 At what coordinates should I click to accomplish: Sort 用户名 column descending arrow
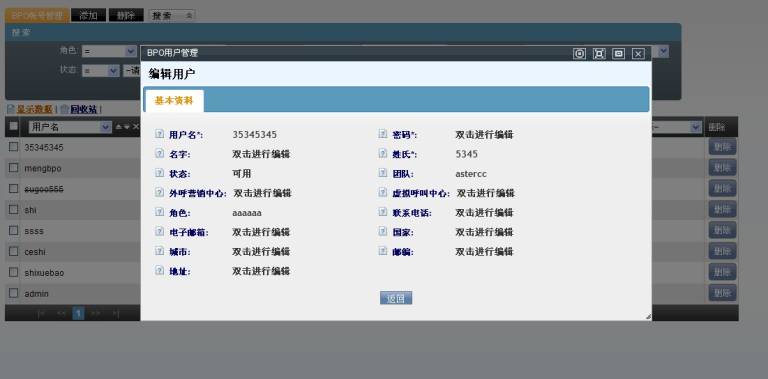[x=126, y=127]
